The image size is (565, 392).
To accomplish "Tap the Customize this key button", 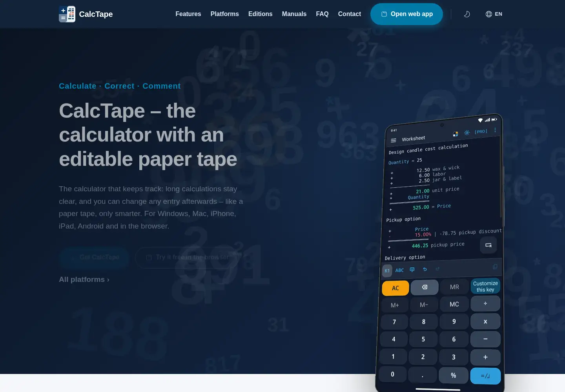I will tap(485, 286).
